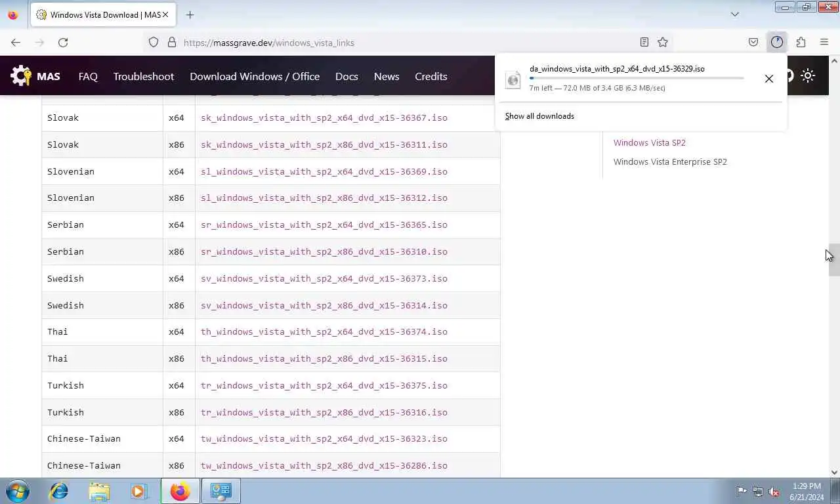Download th_windows_vista x64 36374 ISO
840x504 pixels.
[x=324, y=331]
